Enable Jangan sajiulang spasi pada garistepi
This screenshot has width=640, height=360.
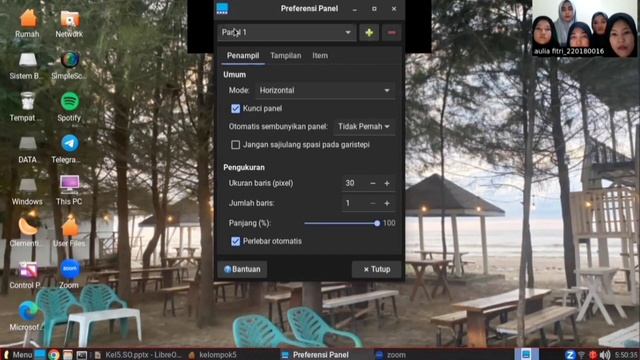pos(236,145)
